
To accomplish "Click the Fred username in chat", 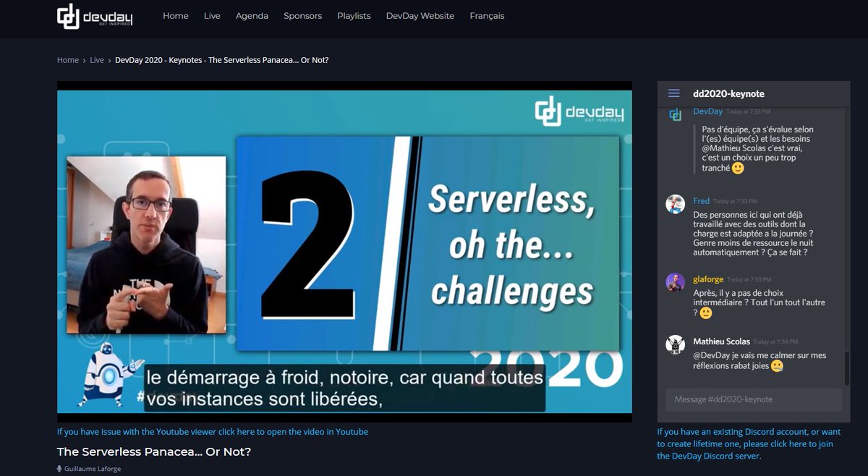I will (701, 200).
